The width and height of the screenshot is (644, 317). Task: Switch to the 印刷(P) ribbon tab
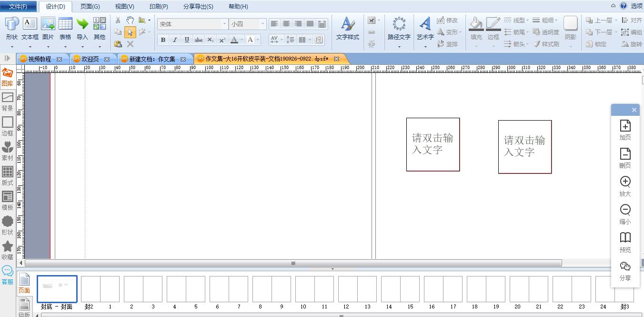[159, 6]
